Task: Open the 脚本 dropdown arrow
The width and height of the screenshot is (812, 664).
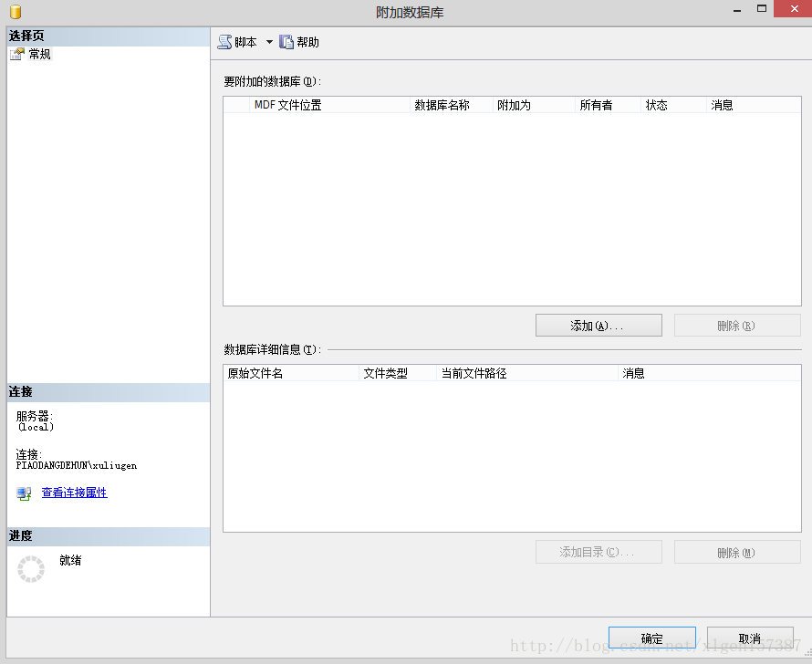Action: click(x=269, y=42)
